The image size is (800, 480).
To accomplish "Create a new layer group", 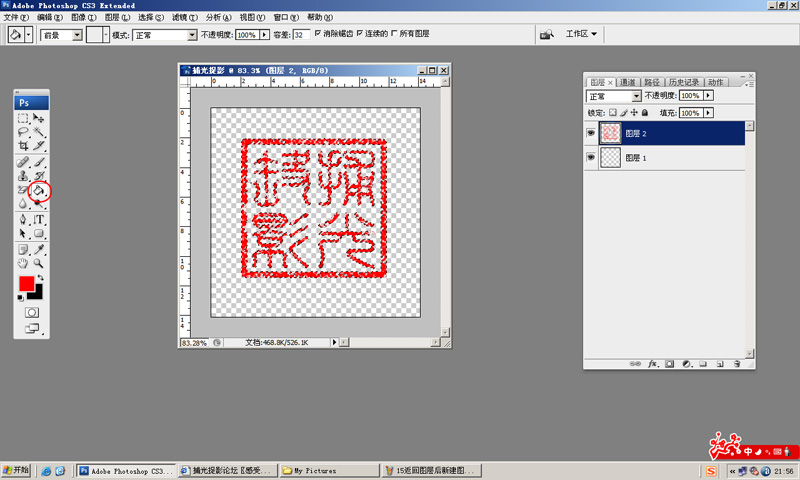I will [703, 364].
